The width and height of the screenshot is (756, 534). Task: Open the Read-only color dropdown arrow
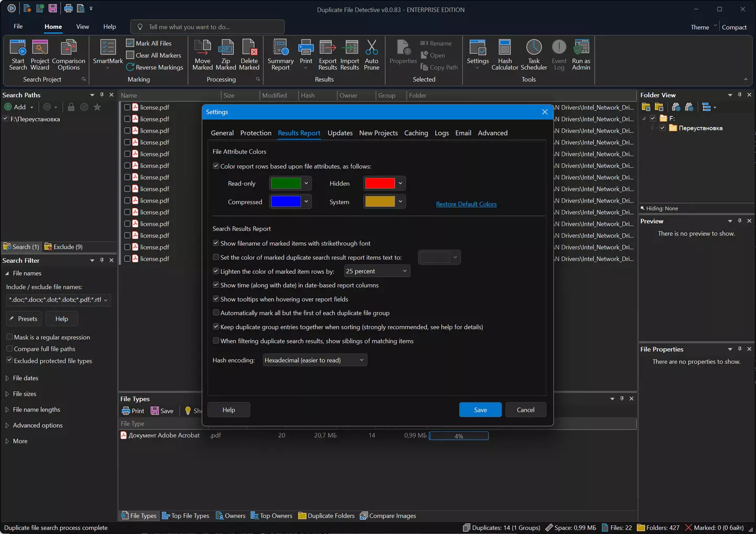pyautogui.click(x=306, y=183)
